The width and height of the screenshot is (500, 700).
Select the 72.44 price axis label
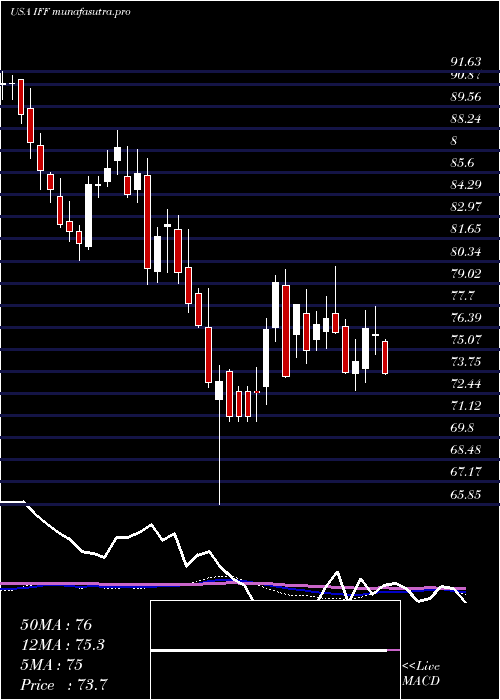click(466, 384)
